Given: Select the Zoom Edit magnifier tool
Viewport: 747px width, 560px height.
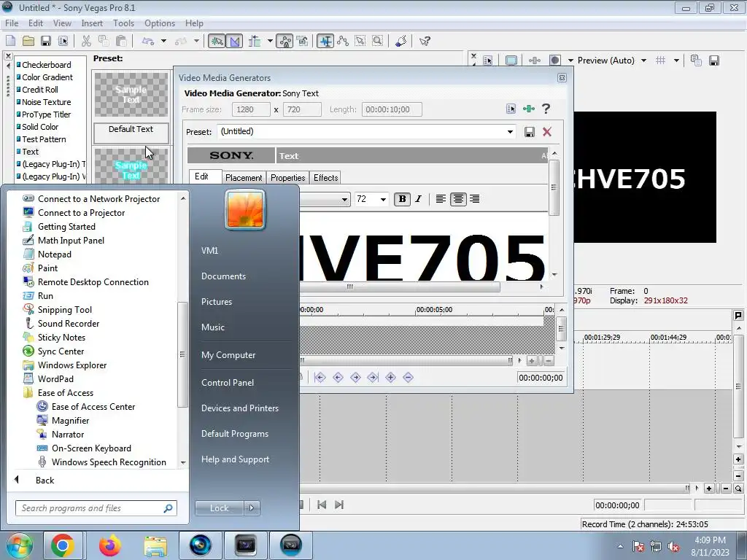Looking at the screenshot, I should [x=377, y=41].
